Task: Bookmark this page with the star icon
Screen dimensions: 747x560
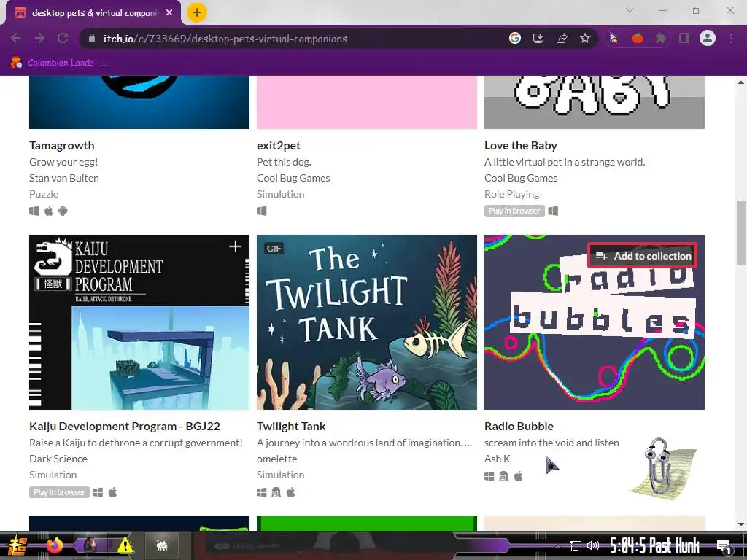Action: [x=585, y=38]
